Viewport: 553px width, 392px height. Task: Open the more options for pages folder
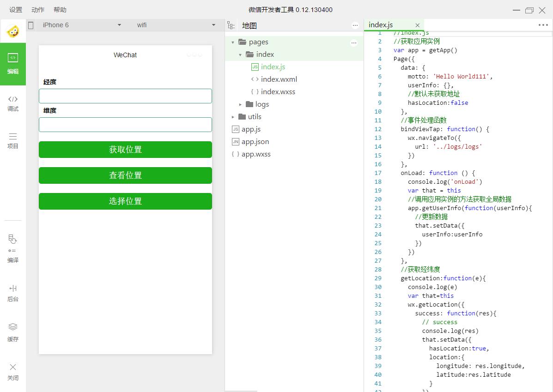pyautogui.click(x=354, y=43)
